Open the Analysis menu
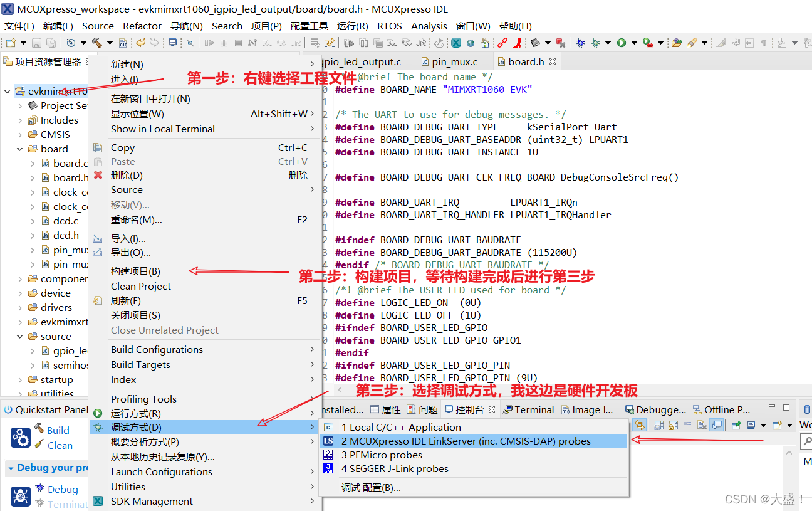 429,26
